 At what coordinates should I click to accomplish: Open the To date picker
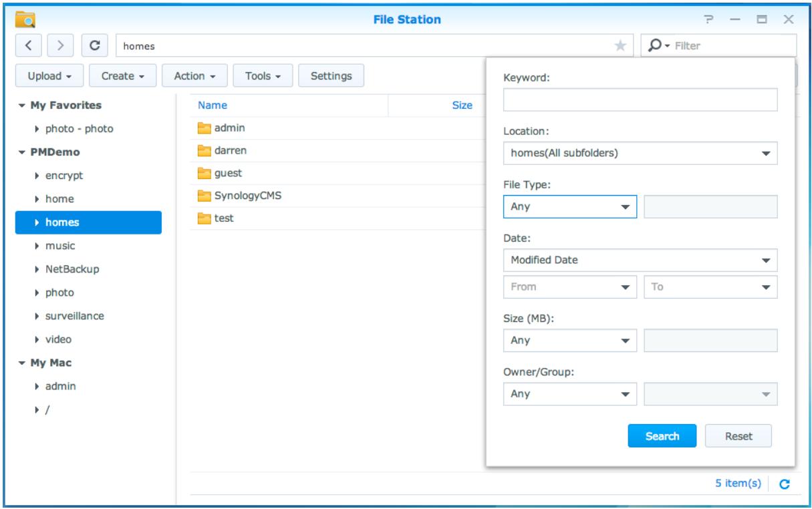(x=710, y=287)
